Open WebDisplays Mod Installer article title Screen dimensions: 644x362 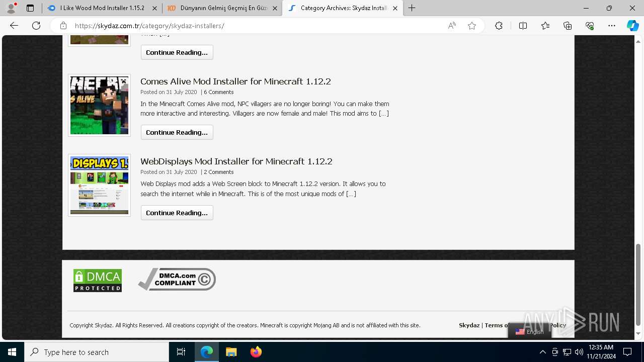(236, 161)
